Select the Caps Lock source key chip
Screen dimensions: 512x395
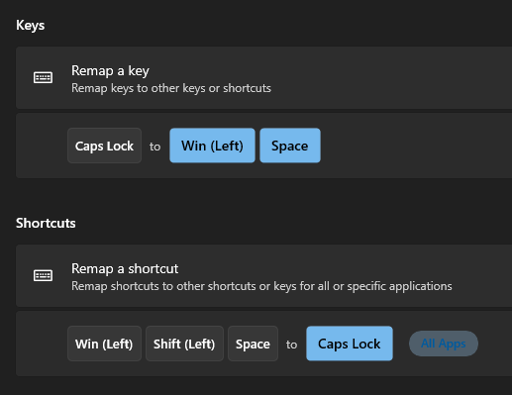(x=104, y=146)
